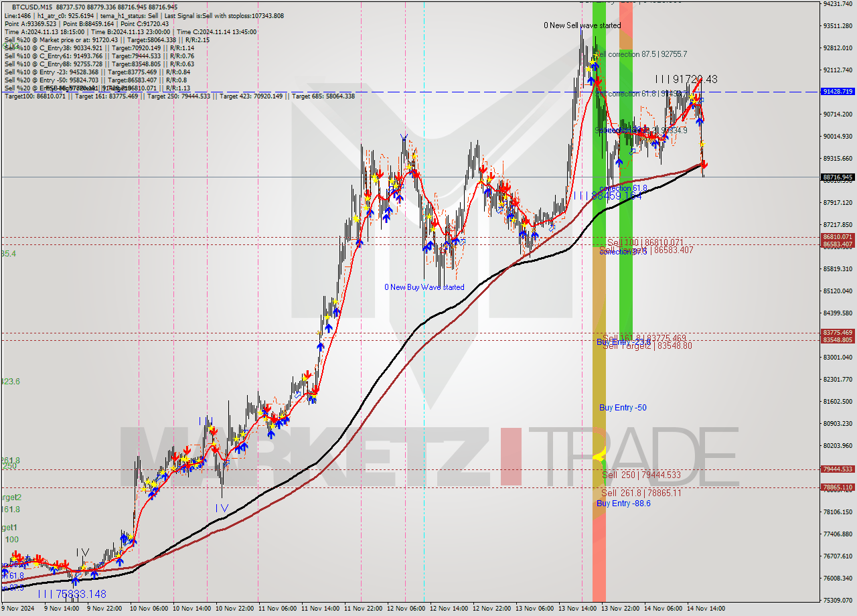Click the 'Sell 250 | 79444.533' level label
This screenshot has width=857, height=616.
pyautogui.click(x=641, y=475)
